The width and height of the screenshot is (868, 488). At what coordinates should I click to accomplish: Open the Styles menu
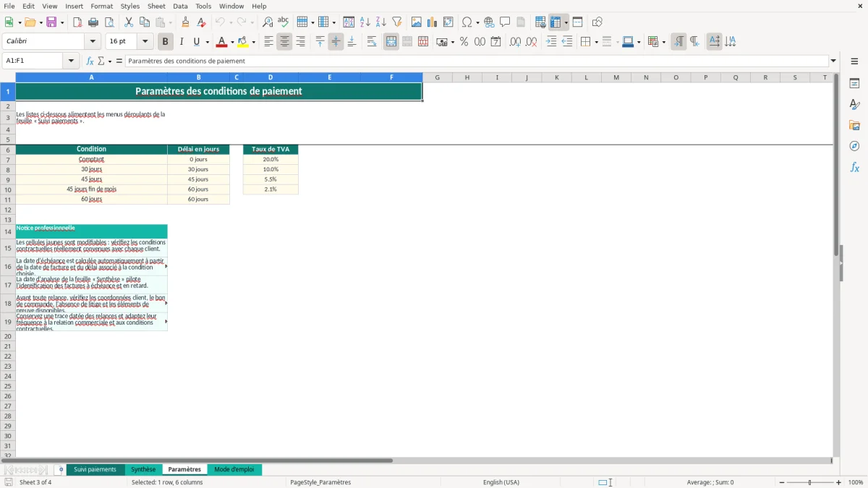(130, 6)
